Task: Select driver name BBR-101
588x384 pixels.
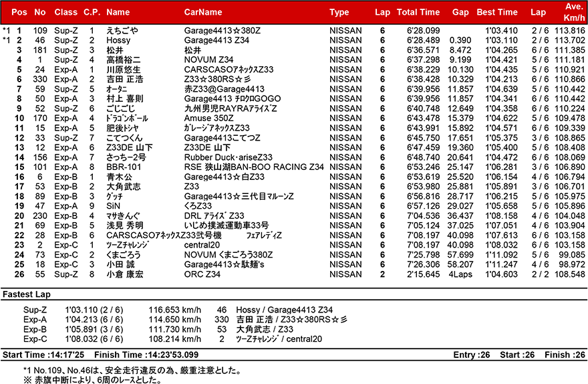Action: tap(124, 167)
